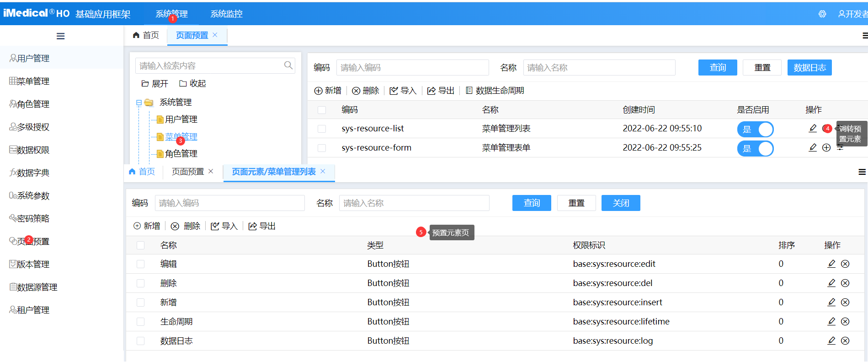868x362 pixels.
Task: Click 导出 in lower element toolbar
Action: [x=262, y=226]
